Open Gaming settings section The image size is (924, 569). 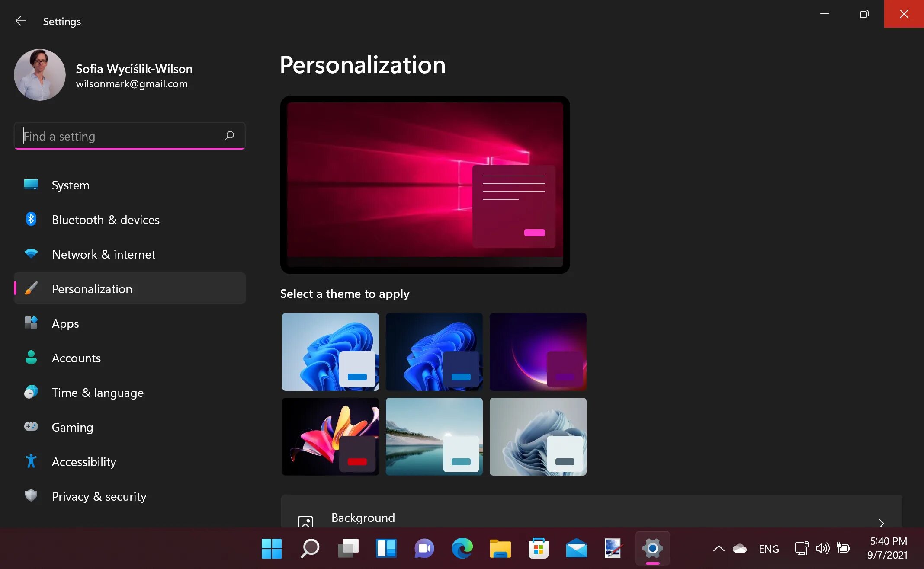[73, 427]
